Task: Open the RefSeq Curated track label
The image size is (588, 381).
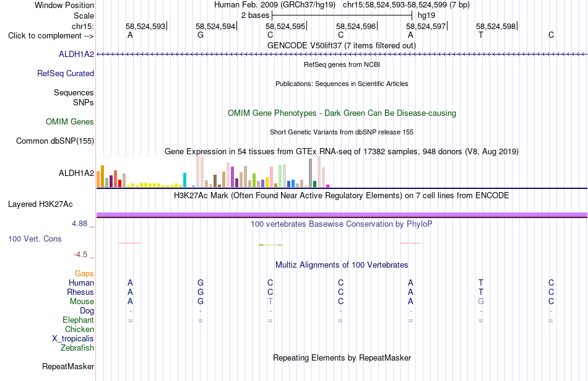Action: (x=66, y=74)
